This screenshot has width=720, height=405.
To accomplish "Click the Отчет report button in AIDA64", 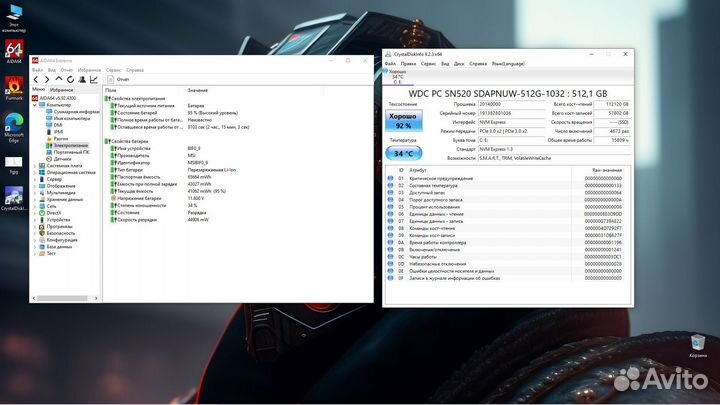I will click(118, 79).
